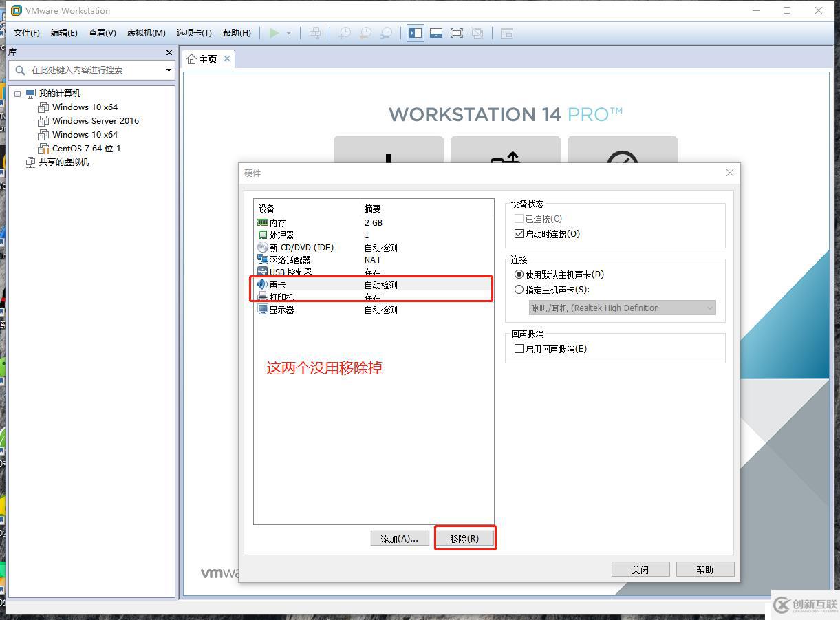840x620 pixels.
Task: Select the first Windows 10 x64 VM
Action: (85, 107)
